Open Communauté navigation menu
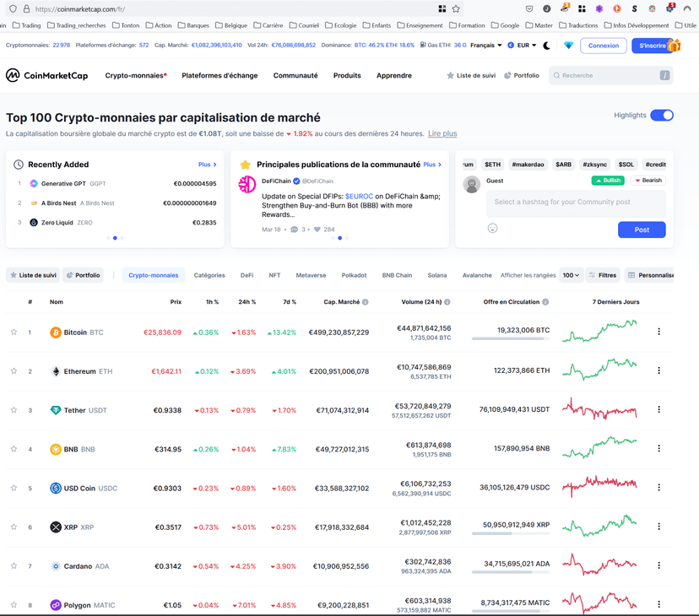Image resolution: width=699 pixels, height=616 pixels. [x=295, y=75]
